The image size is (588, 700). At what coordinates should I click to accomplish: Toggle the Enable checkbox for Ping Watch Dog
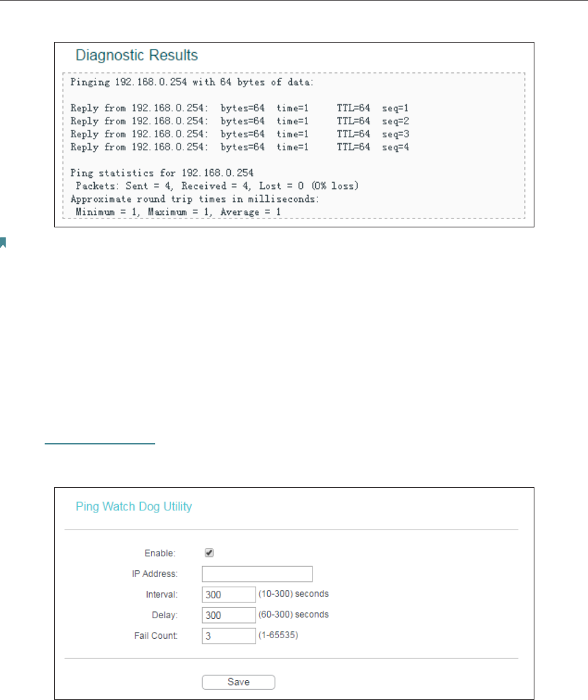coord(209,553)
